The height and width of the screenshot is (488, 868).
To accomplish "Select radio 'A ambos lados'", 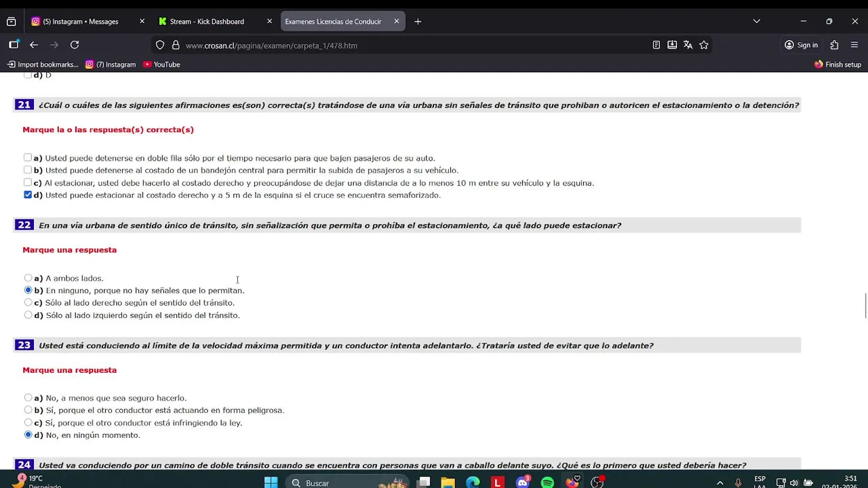I will click(28, 278).
